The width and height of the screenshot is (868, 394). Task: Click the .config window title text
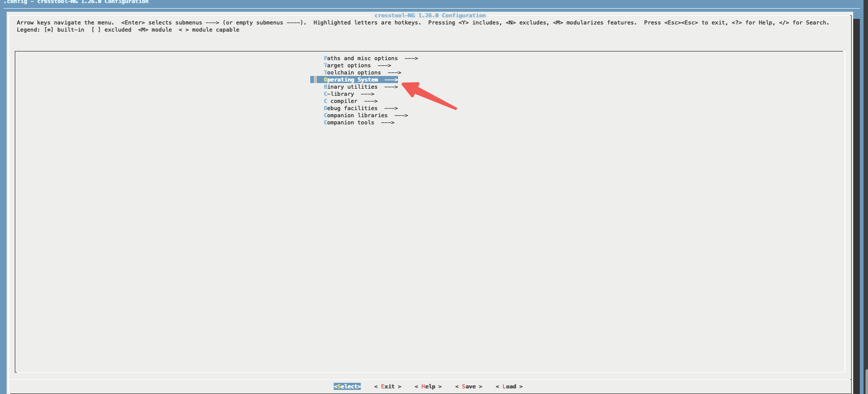coord(76,2)
